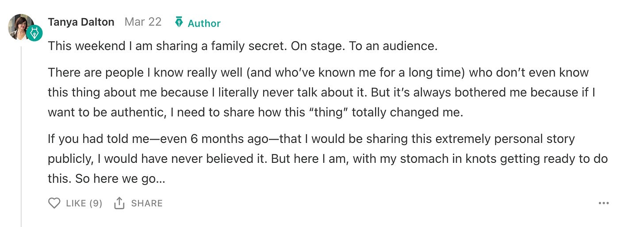The width and height of the screenshot is (644, 227).
Task: Click the green pen-nib icon beside Author
Action: (x=179, y=22)
